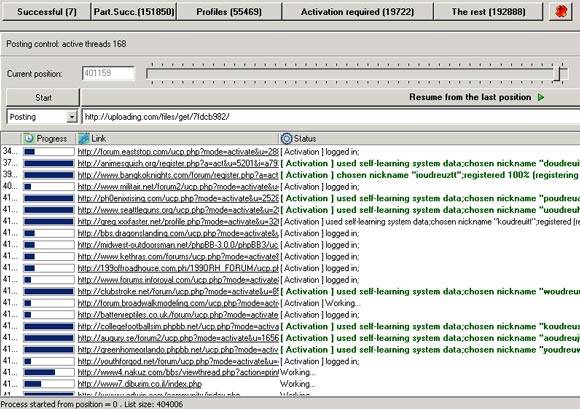Switch to Profiles (55469) tab
The image size is (580, 409).
(x=229, y=11)
